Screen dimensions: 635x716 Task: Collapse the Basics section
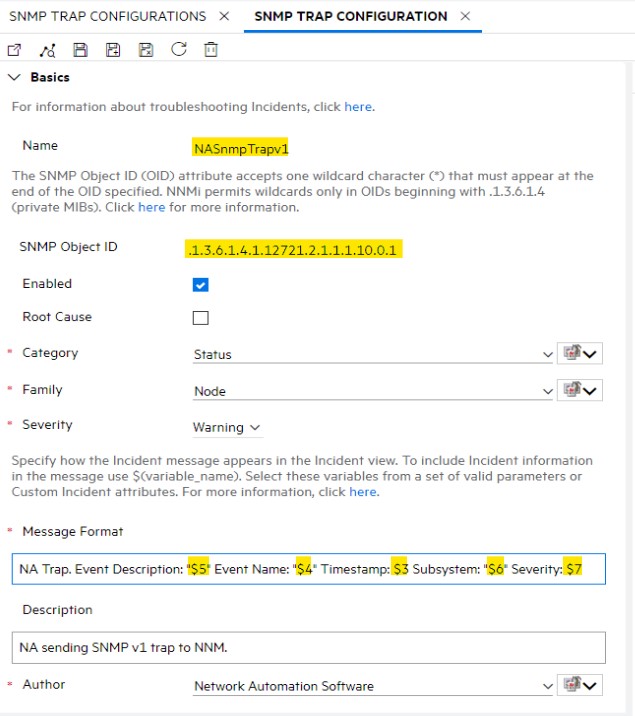14,78
